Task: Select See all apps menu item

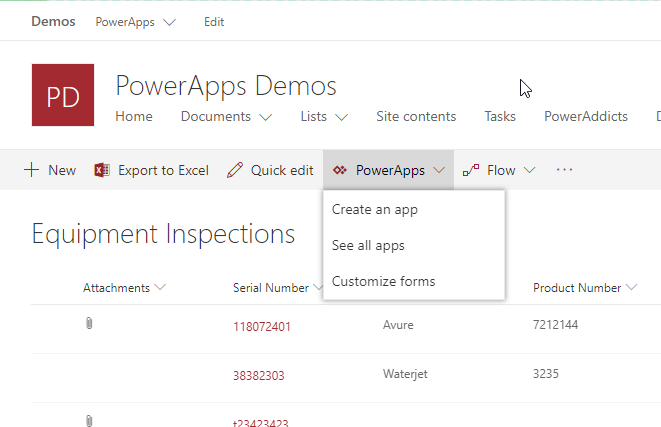Action: [414, 245]
